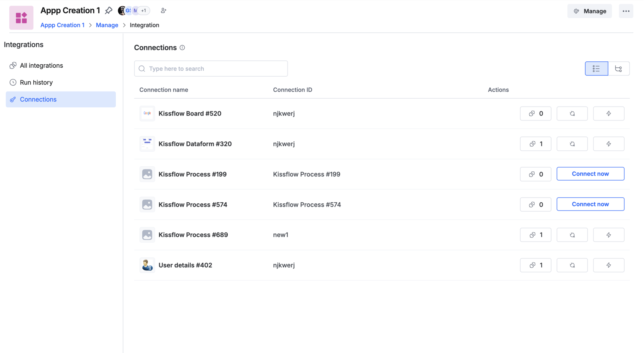Click the Integration breadcrumb text
This screenshot has height=353, width=644.
pyautogui.click(x=145, y=25)
